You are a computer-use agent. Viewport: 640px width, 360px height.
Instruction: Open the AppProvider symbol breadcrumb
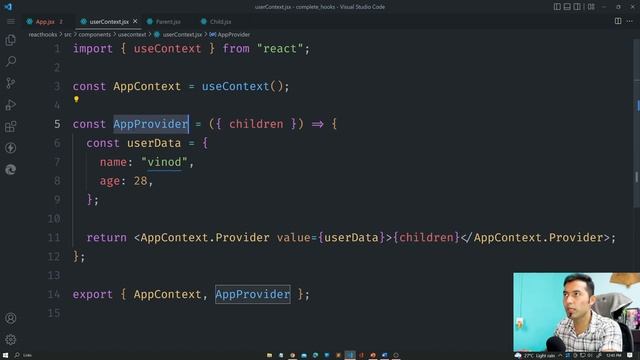tap(230, 35)
